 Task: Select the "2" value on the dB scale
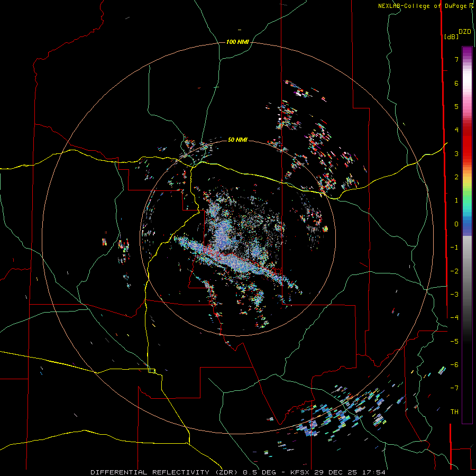tap(456, 177)
